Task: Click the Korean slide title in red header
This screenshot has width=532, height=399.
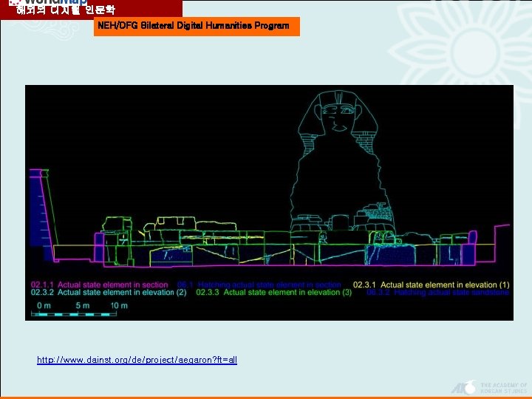Action: tap(66, 10)
